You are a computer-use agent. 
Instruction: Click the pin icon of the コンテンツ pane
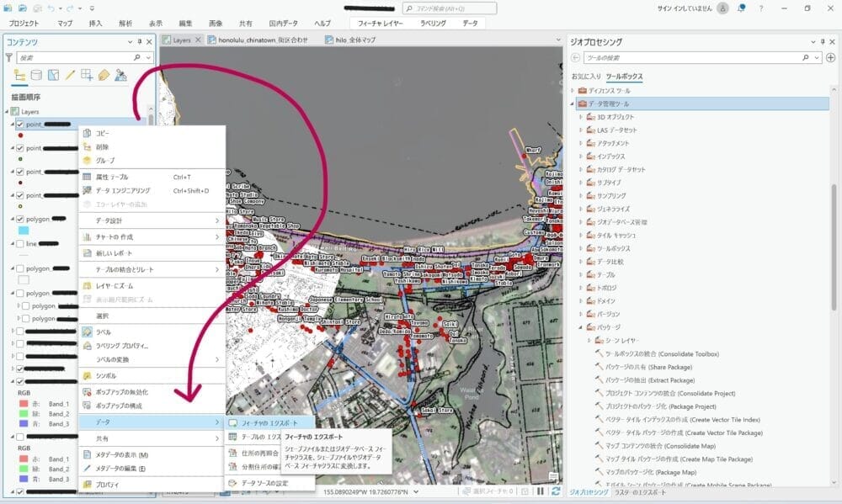140,41
